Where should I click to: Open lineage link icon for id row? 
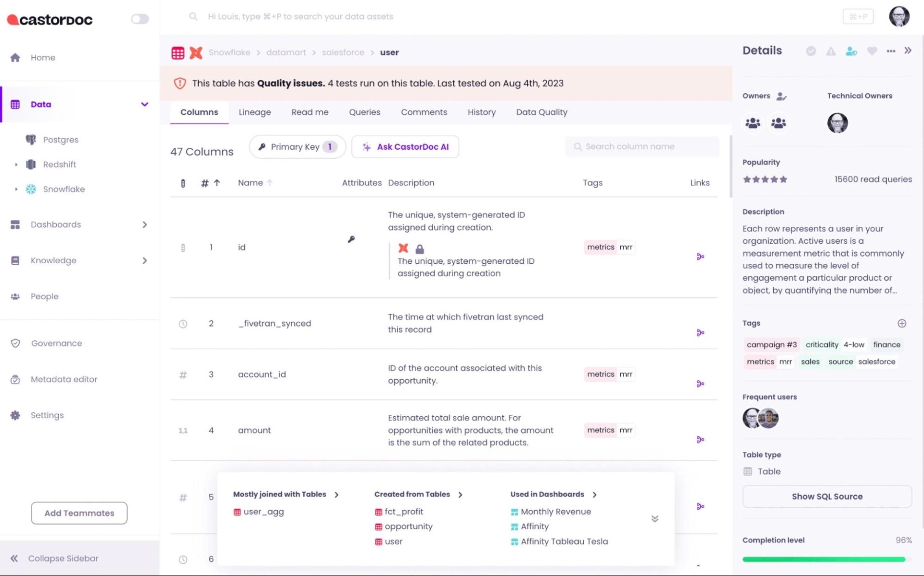700,257
